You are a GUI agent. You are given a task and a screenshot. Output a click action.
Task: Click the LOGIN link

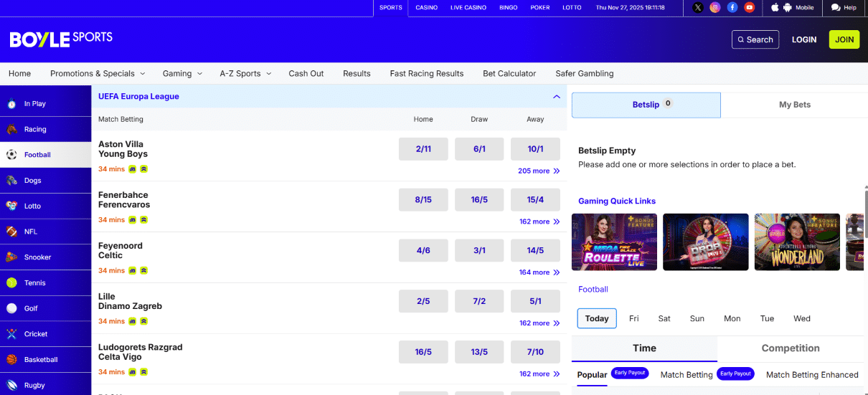(804, 39)
